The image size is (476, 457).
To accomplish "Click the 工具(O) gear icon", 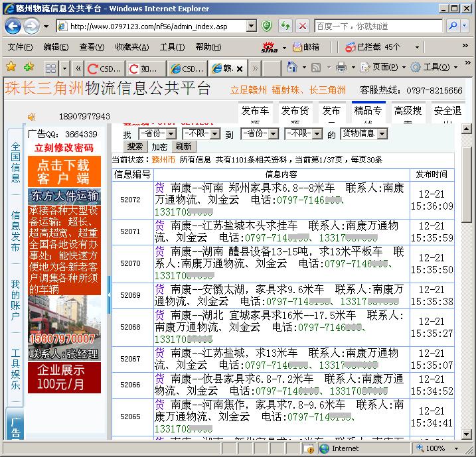I will tap(416, 67).
